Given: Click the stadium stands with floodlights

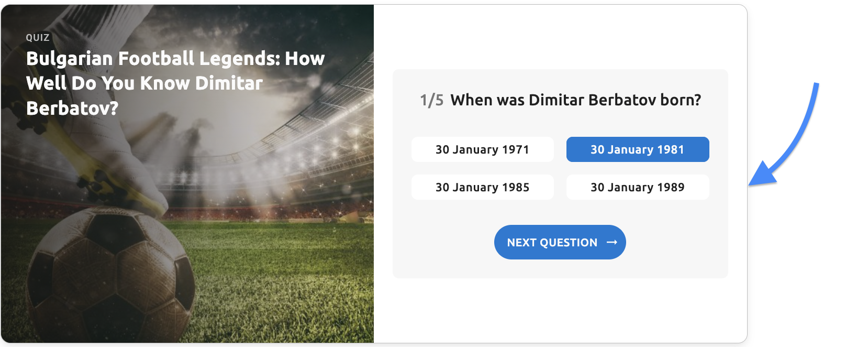Looking at the screenshot, I should point(293,157).
